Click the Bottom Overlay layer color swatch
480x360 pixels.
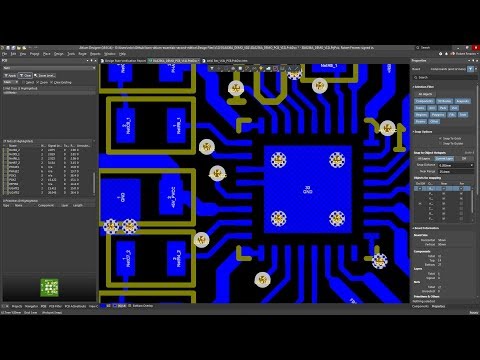click(x=129, y=306)
